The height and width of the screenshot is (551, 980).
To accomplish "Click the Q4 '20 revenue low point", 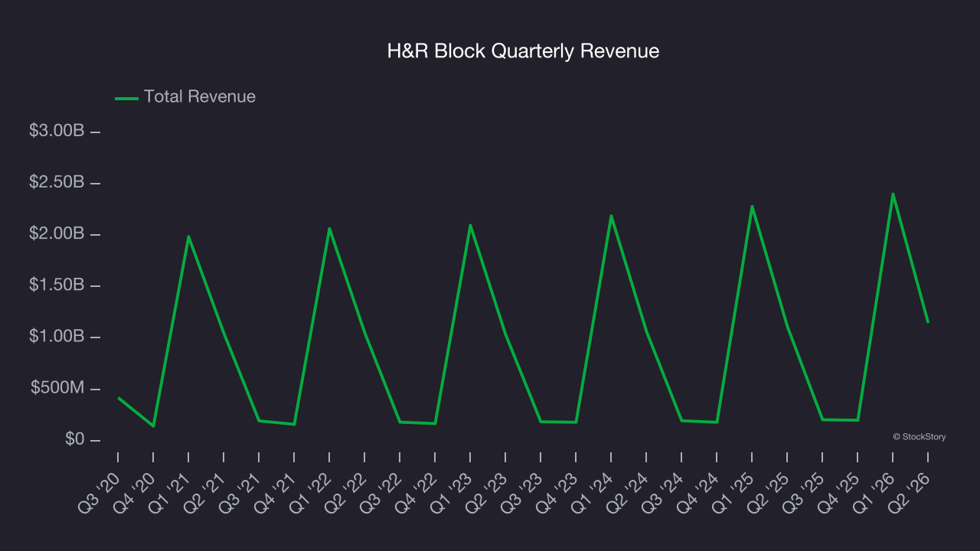I will pos(153,426).
